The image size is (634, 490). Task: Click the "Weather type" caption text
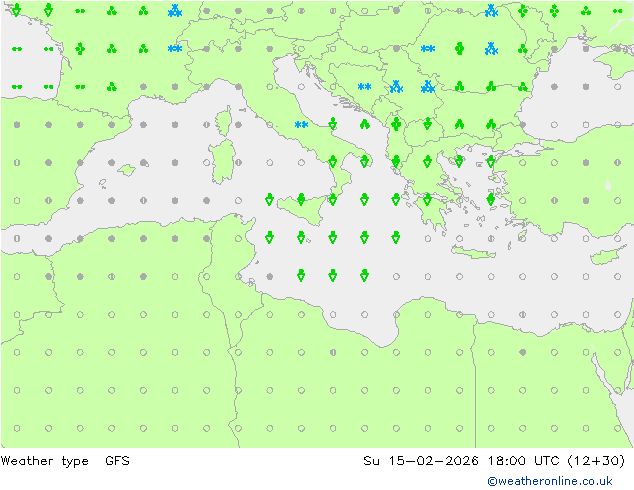click(44, 461)
